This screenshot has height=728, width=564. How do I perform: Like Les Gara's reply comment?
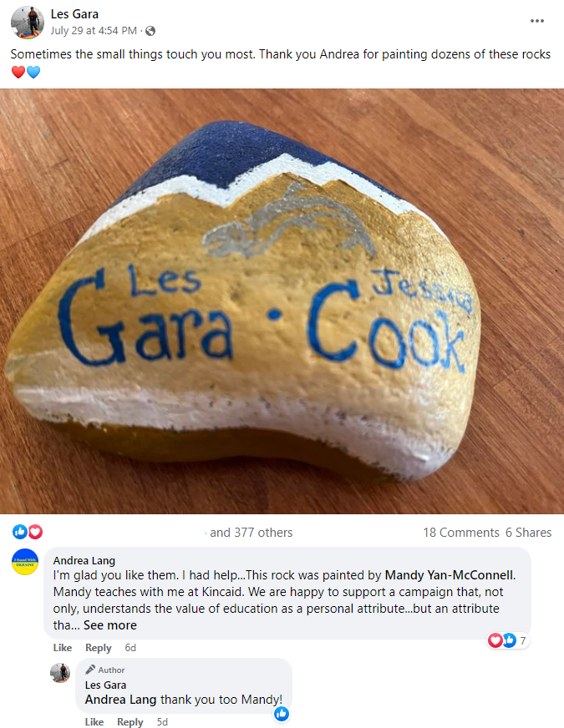click(94, 722)
